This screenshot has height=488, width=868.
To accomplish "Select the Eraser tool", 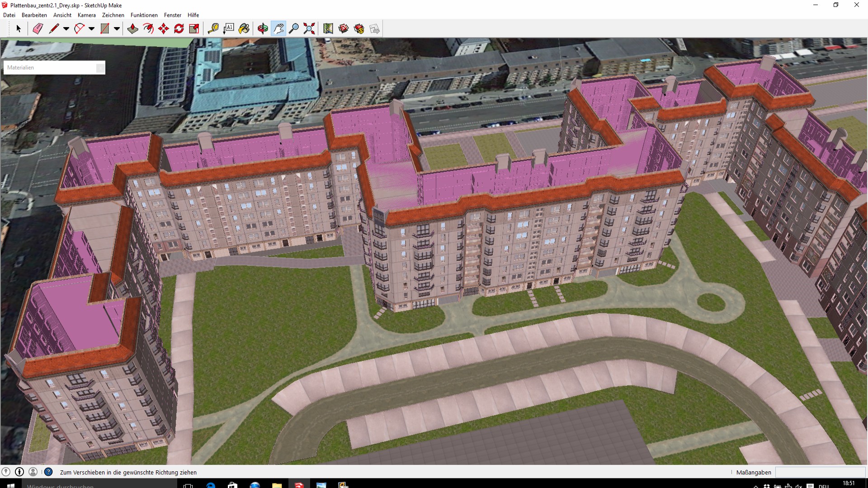I will pyautogui.click(x=38, y=29).
